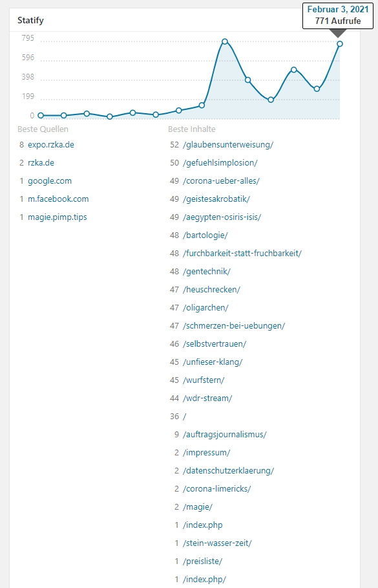Click the first data point on chart
Screen dimensions: 378x588
pyautogui.click(x=41, y=116)
